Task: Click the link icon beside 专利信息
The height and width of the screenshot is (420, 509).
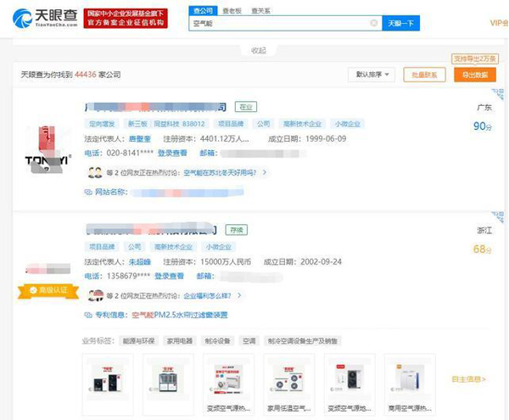Action: [x=88, y=315]
